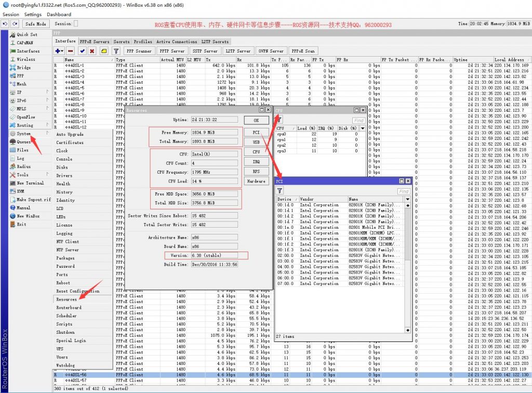This screenshot has height=393, width=532.
Task: Click the undo arrow icon in toolbar
Action: (5, 24)
